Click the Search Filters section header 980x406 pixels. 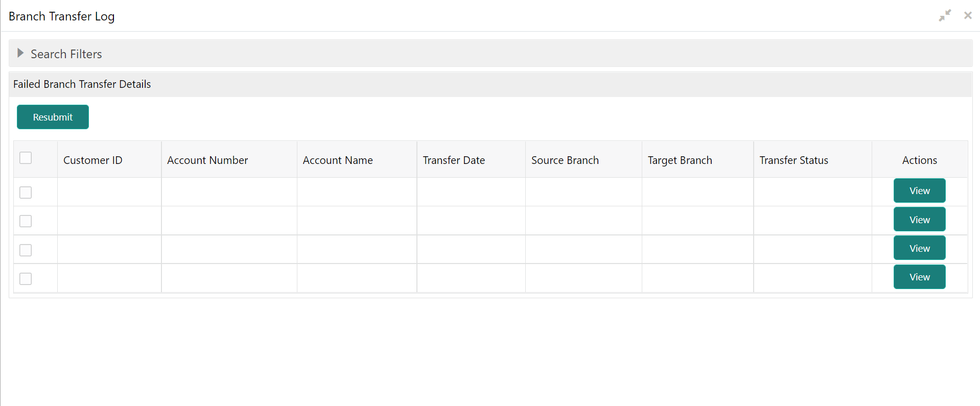(x=66, y=54)
